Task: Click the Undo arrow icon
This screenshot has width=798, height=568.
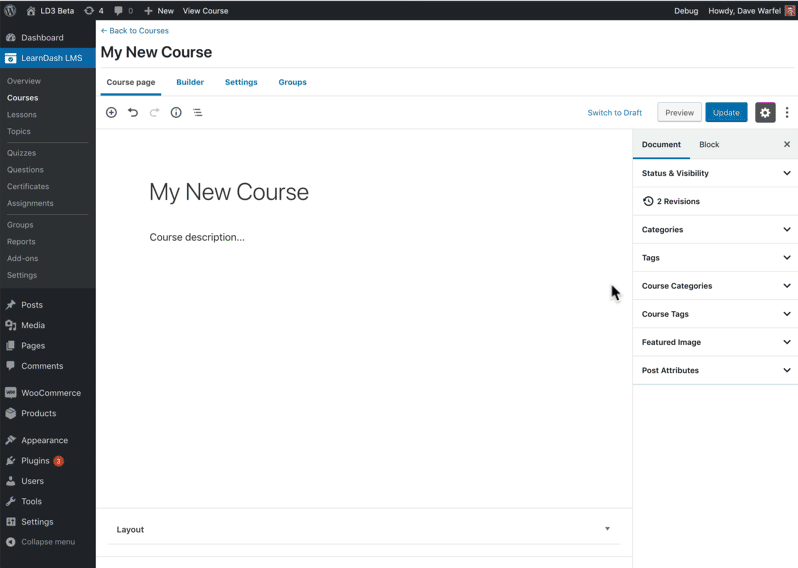Action: tap(133, 112)
